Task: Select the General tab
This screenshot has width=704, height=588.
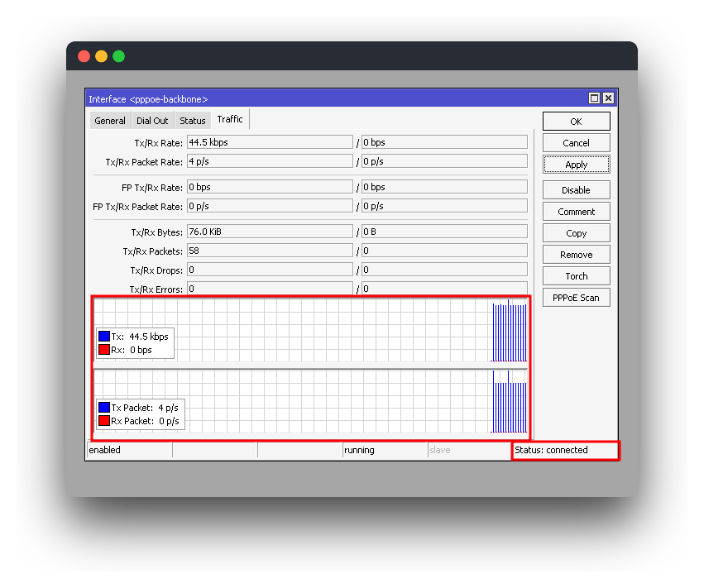Action: coord(110,120)
